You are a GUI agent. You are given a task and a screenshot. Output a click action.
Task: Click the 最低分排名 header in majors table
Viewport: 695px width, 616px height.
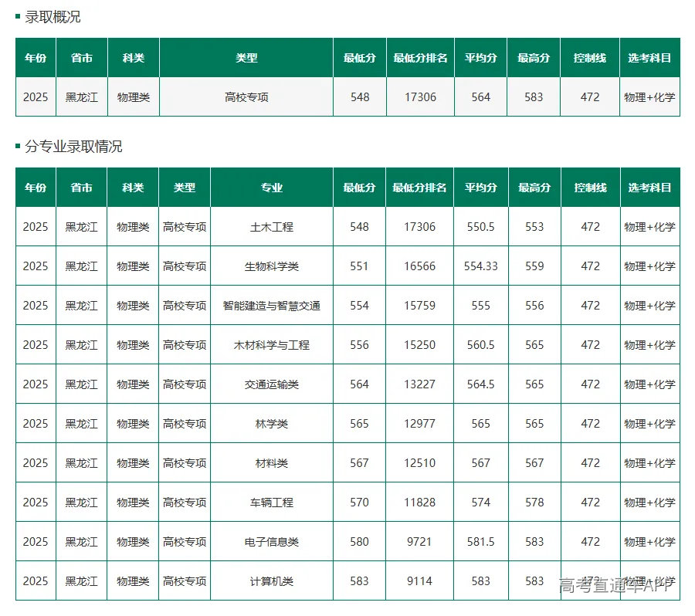tap(419, 188)
